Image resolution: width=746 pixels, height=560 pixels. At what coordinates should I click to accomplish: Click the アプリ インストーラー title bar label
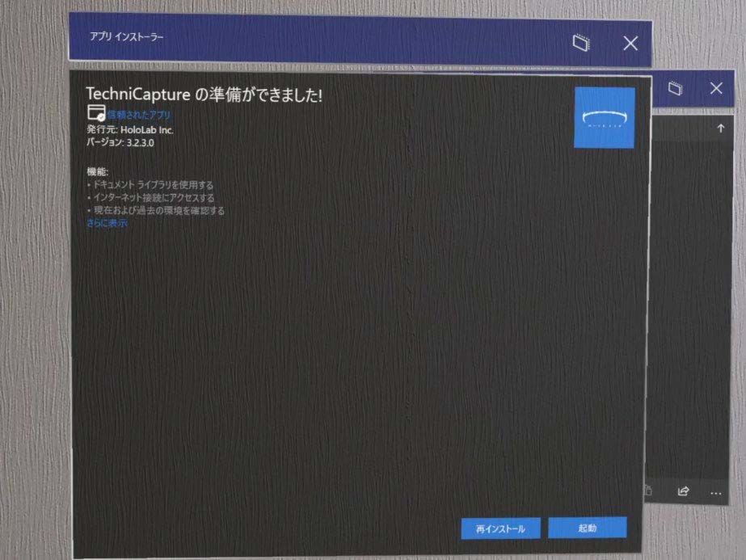(126, 37)
